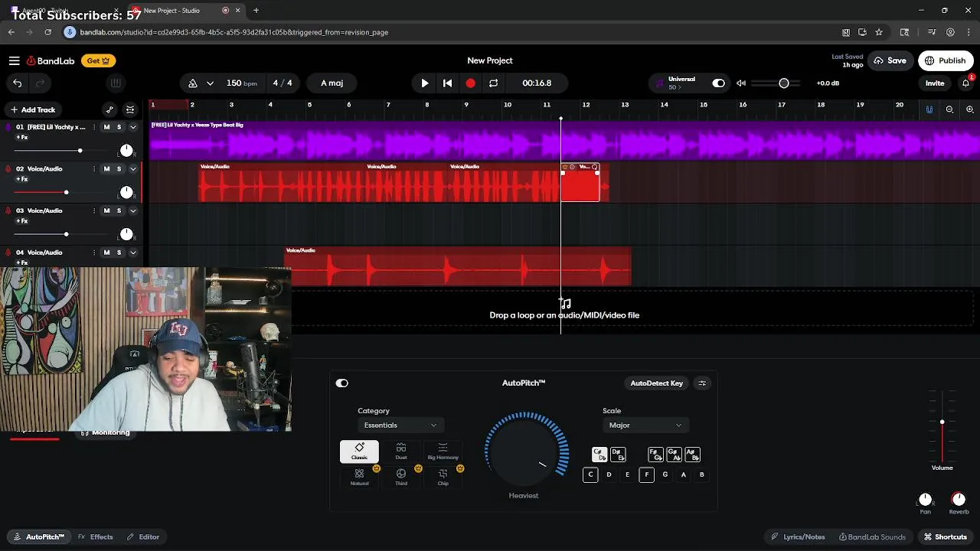Publish the project
980x551 pixels.
click(x=946, y=60)
